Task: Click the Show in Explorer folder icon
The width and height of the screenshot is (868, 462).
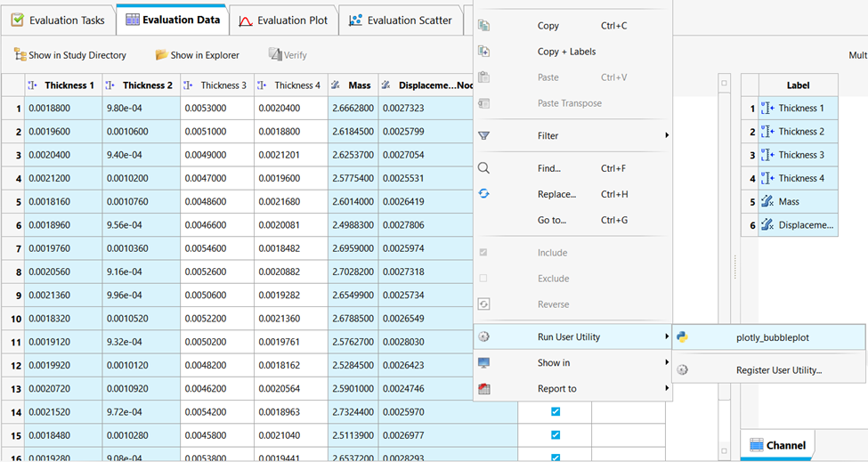Action: (161, 55)
